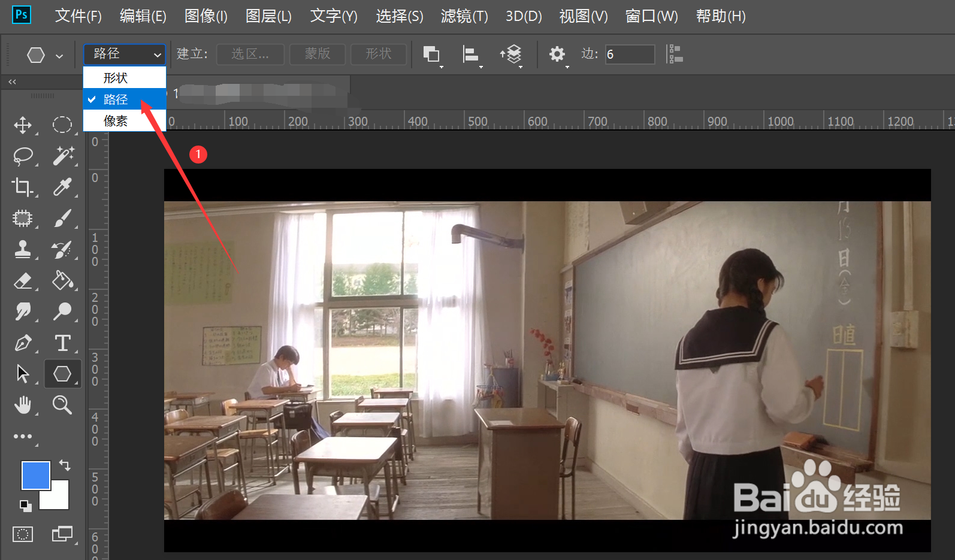Open the tool mode dropdown showing 路径

(125, 54)
